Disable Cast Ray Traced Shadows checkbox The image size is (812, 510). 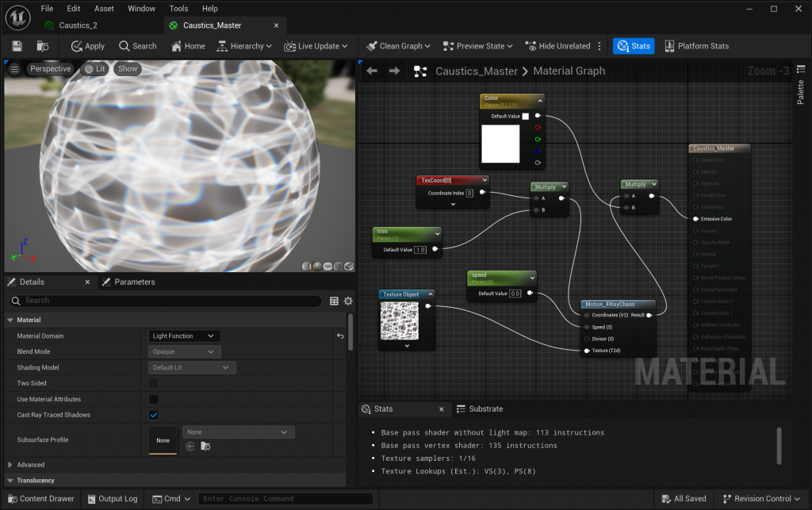153,415
